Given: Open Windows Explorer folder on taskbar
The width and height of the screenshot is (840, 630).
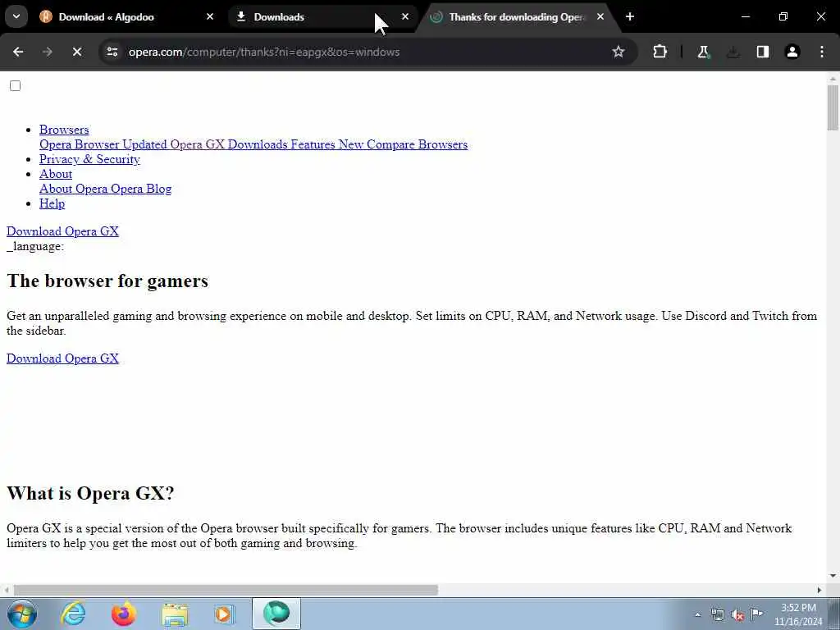Looking at the screenshot, I should [175, 614].
